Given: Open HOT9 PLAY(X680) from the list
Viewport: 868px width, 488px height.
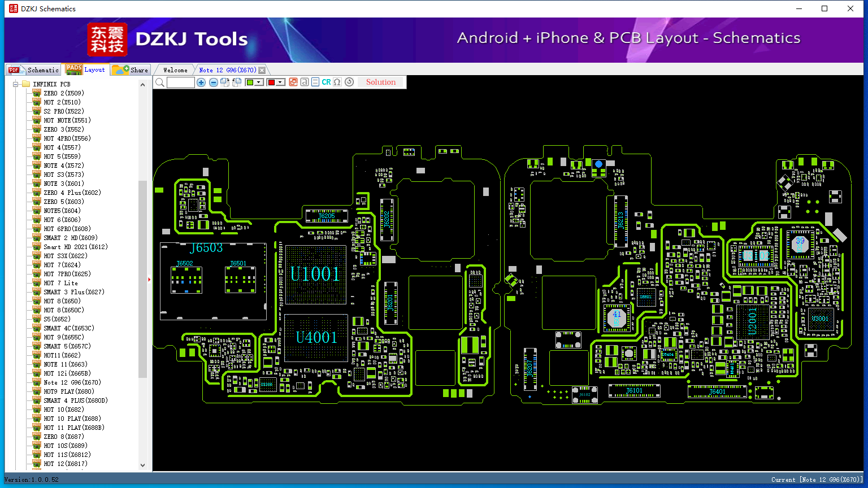Looking at the screenshot, I should [x=69, y=391].
